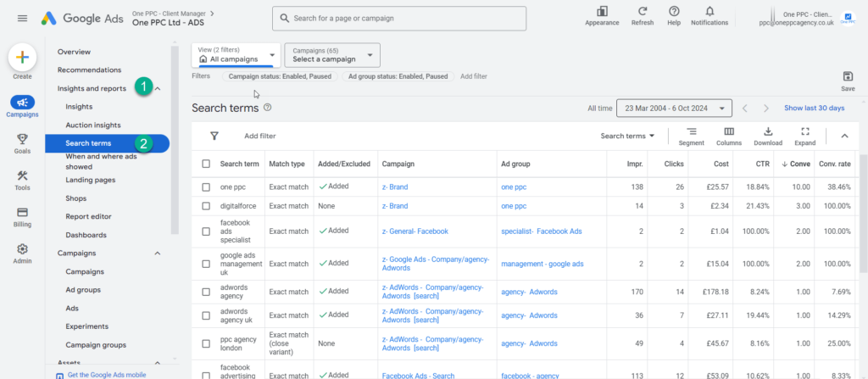Open the hamburger main menu
Viewport: 868px width, 379px height.
(22, 19)
